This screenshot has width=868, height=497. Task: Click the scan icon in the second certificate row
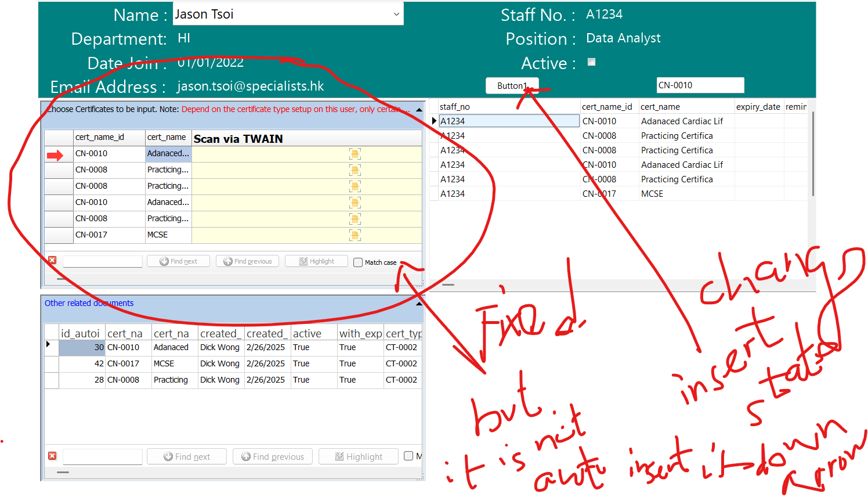(355, 170)
